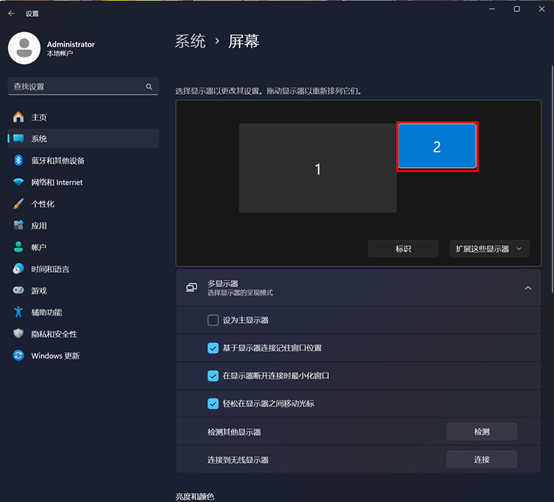Screen dimensions: 554x502
Task: Click the 标识 button
Action: [x=403, y=249]
